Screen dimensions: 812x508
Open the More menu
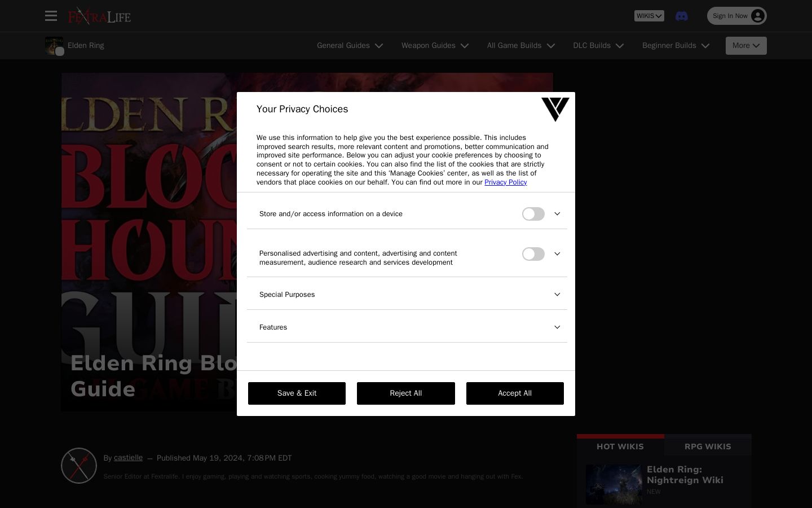746,46
